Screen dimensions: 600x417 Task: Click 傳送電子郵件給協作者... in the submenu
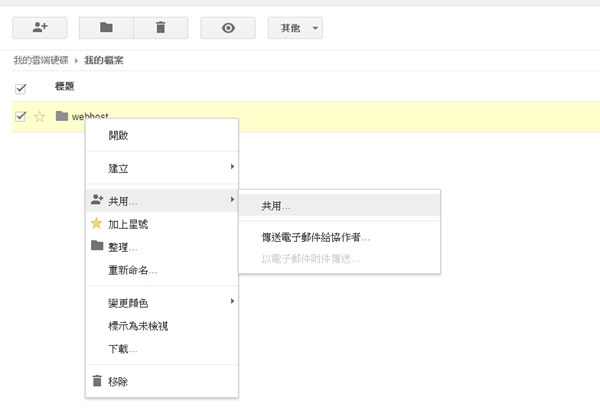316,238
